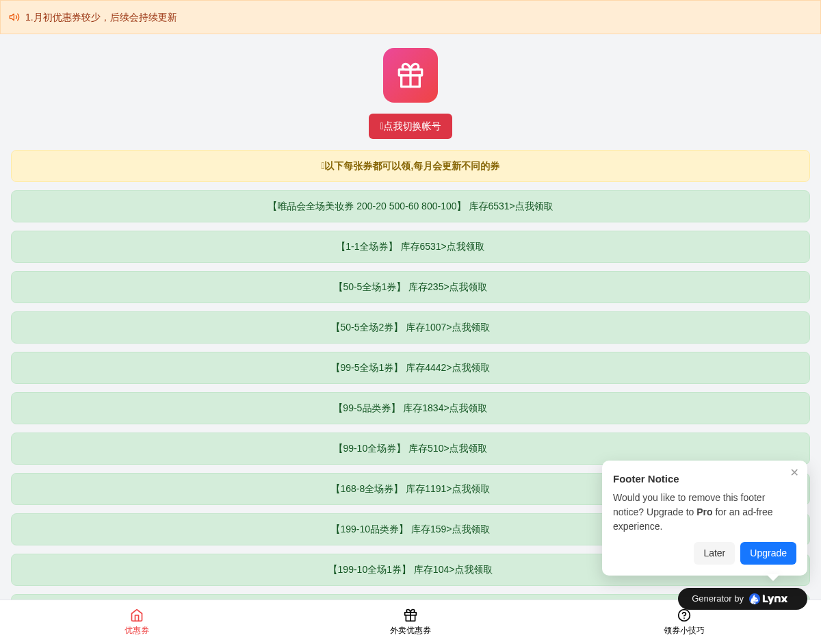
Task: Switch to the 领券小技巧 tab
Action: point(684,630)
